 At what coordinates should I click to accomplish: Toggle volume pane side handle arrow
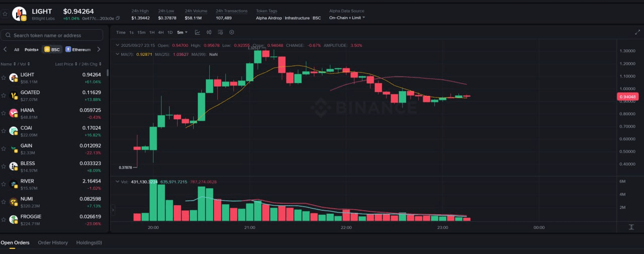113,210
